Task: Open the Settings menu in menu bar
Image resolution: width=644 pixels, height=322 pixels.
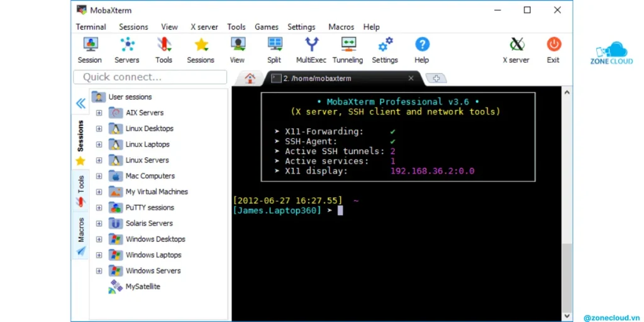Action: coord(301,27)
